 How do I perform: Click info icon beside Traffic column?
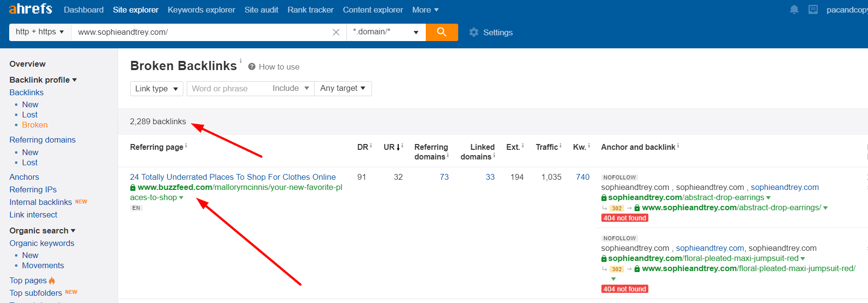(x=560, y=145)
